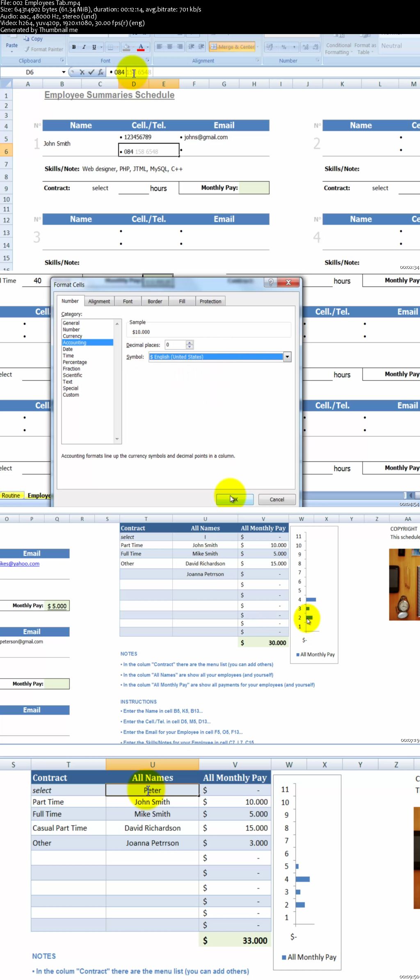The height and width of the screenshot is (980, 420).
Task: Click the Decrease Decimal icon
Action: point(315,47)
